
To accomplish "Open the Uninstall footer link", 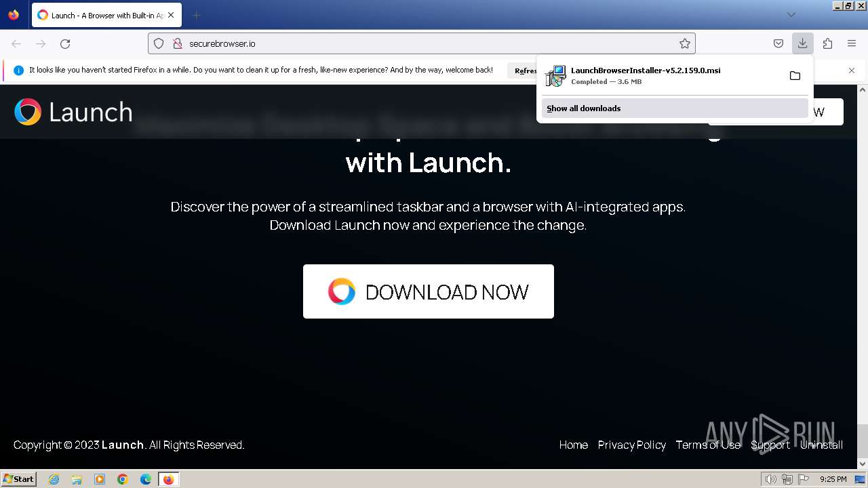I will pyautogui.click(x=821, y=445).
